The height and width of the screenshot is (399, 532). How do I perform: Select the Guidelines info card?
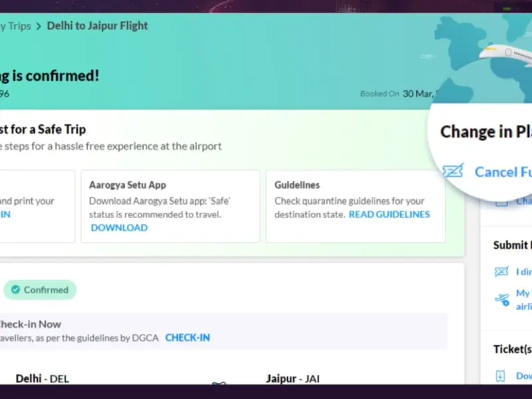[355, 206]
